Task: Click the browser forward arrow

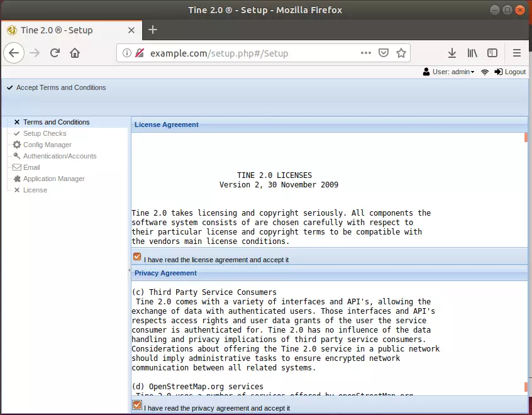Action: click(x=35, y=53)
